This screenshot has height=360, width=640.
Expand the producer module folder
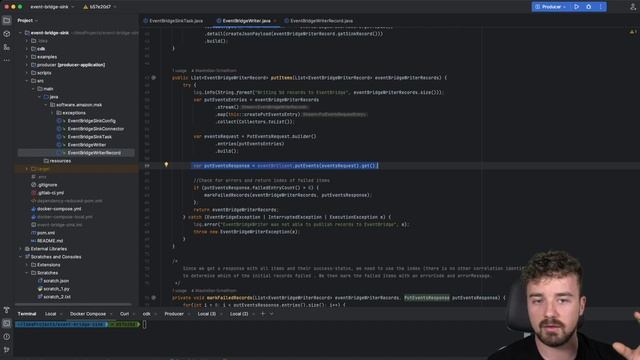click(27, 65)
